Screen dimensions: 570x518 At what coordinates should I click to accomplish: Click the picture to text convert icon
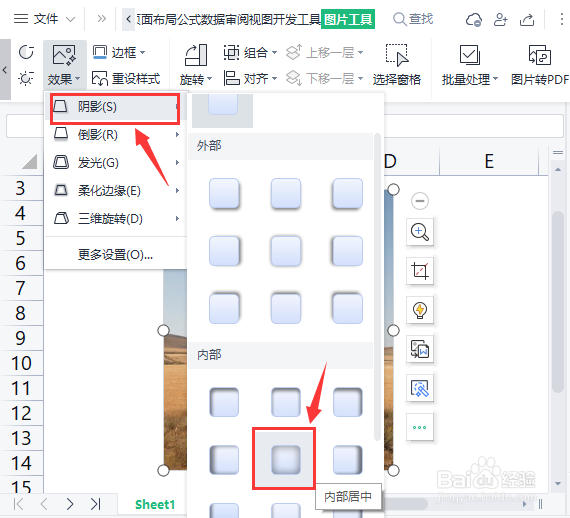click(420, 349)
